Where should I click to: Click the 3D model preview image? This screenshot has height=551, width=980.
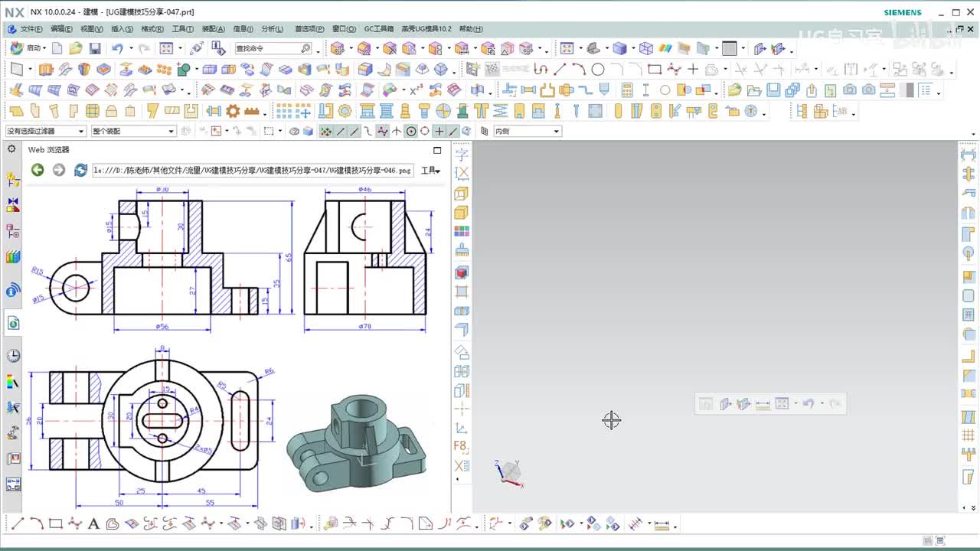(356, 442)
